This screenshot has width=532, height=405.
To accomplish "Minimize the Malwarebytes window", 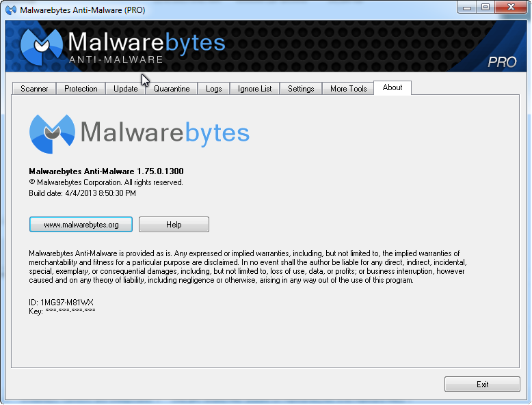I will pyautogui.click(x=467, y=8).
